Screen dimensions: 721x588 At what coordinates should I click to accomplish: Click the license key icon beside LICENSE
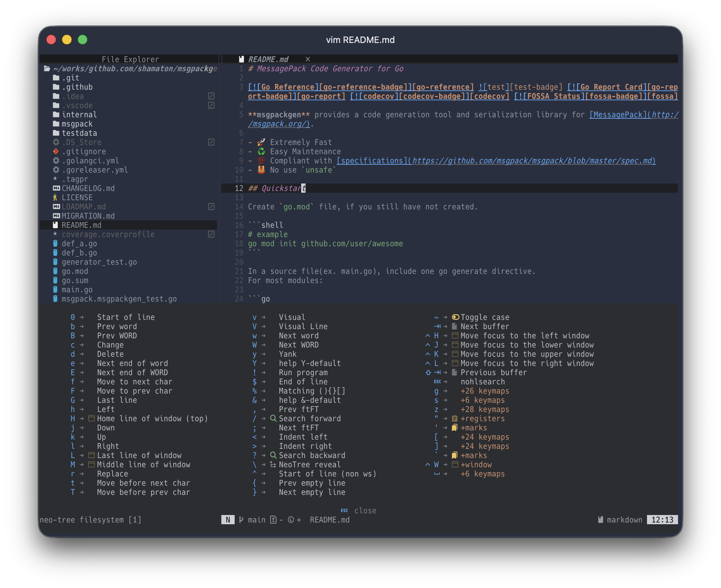(x=55, y=197)
